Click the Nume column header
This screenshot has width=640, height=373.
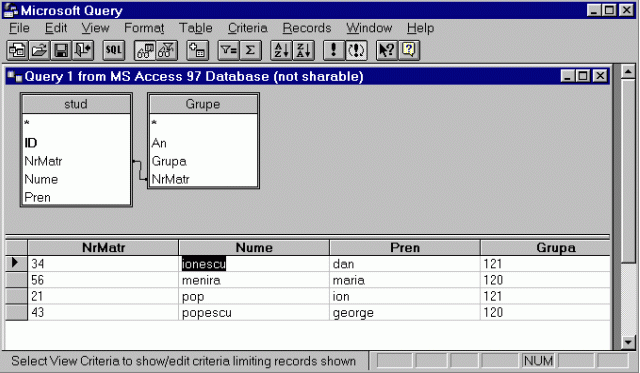(254, 248)
